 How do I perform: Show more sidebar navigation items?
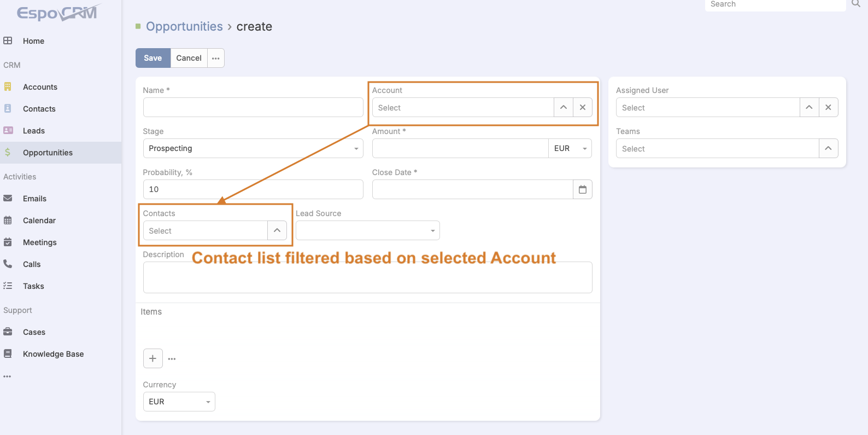pyautogui.click(x=7, y=376)
